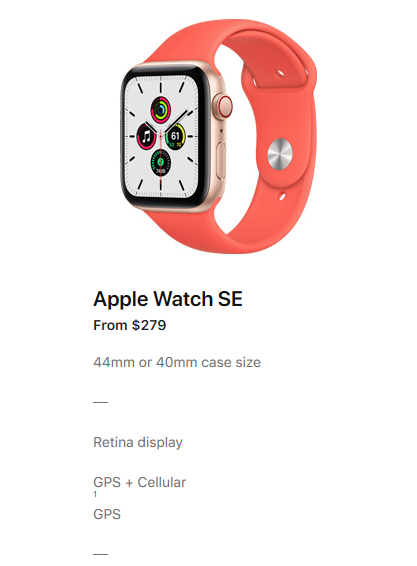Image resolution: width=417 pixels, height=566 pixels.
Task: Click the Retina display feature text
Action: pyautogui.click(x=138, y=443)
